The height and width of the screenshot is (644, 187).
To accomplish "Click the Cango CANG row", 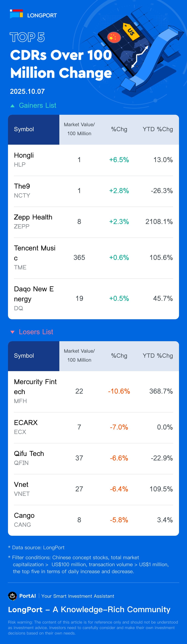I will click(x=93, y=520).
